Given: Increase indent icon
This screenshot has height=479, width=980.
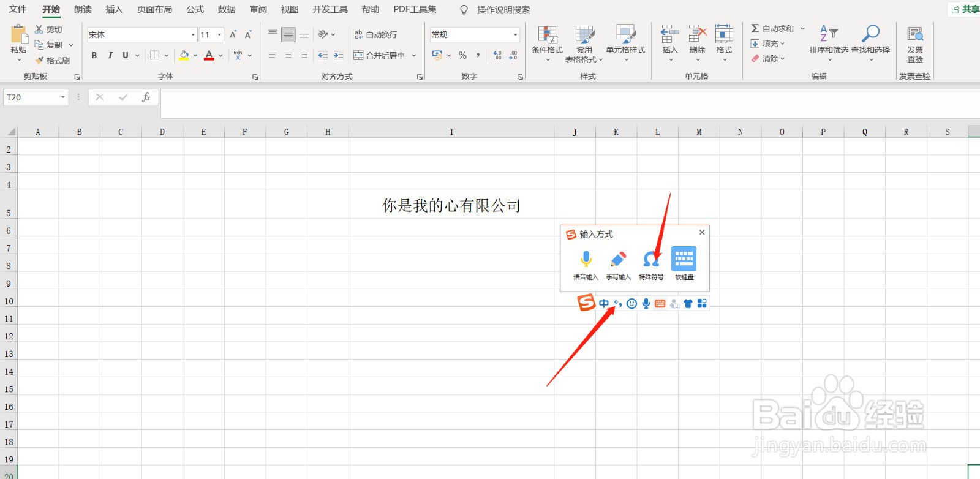Looking at the screenshot, I should (x=338, y=55).
